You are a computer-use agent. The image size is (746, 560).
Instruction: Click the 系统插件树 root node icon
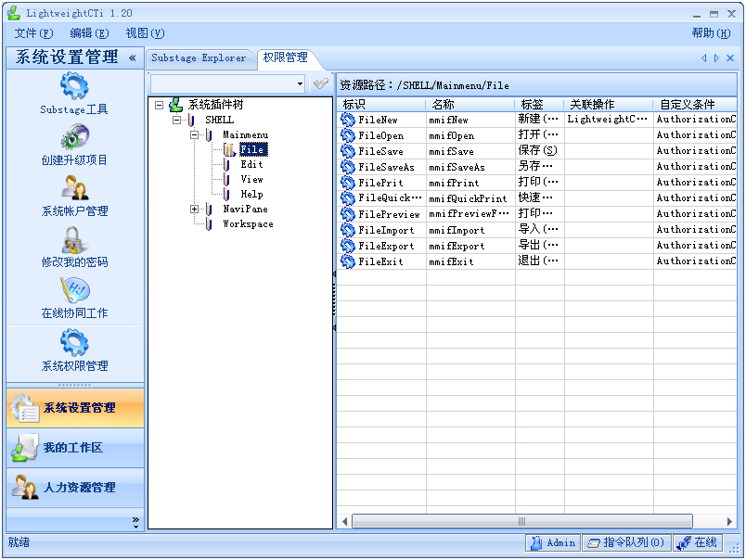click(176, 105)
